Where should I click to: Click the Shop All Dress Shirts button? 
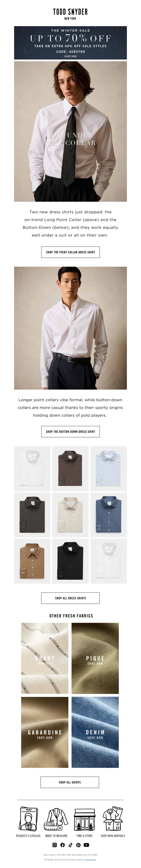pyautogui.click(x=70, y=598)
